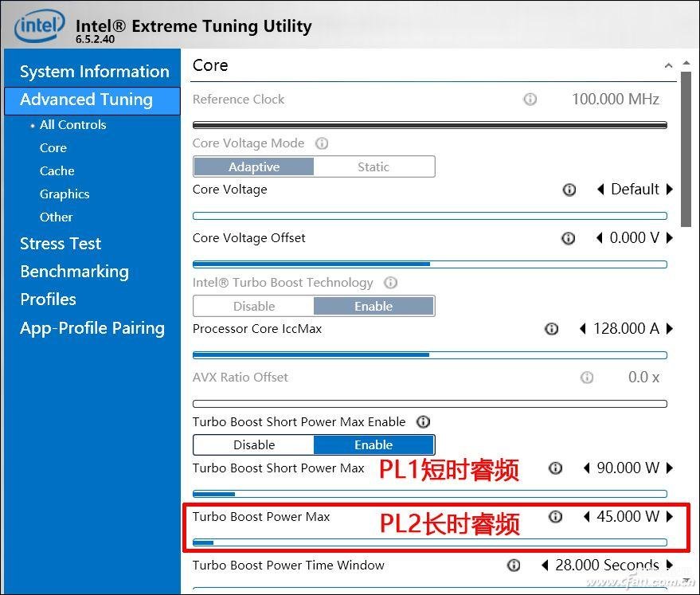Screen dimensions: 700x595
Task: Click the AVX Ratio Offset slider bar
Action: (x=430, y=404)
